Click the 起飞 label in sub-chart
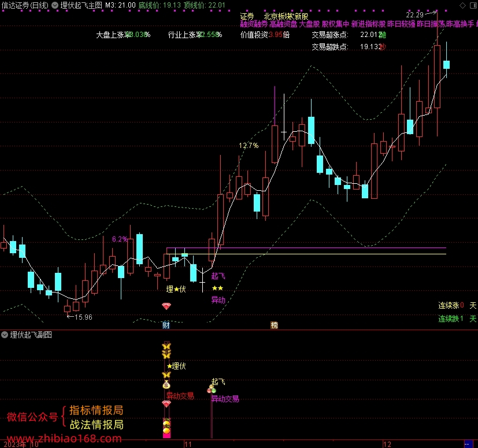This screenshot has height=448, width=478. 218,382
